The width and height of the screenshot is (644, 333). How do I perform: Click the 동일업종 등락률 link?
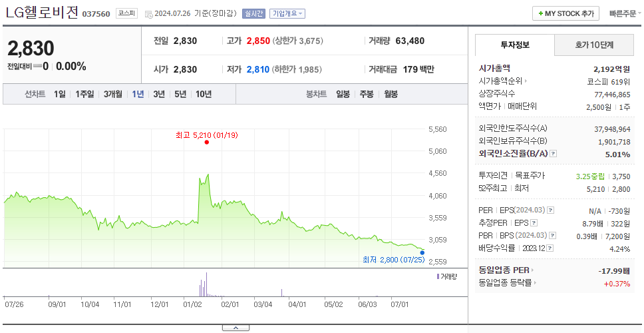pos(505,283)
